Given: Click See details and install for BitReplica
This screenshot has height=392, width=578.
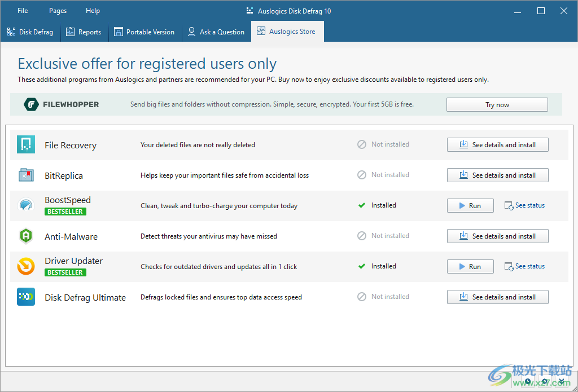Looking at the screenshot, I should 498,175.
